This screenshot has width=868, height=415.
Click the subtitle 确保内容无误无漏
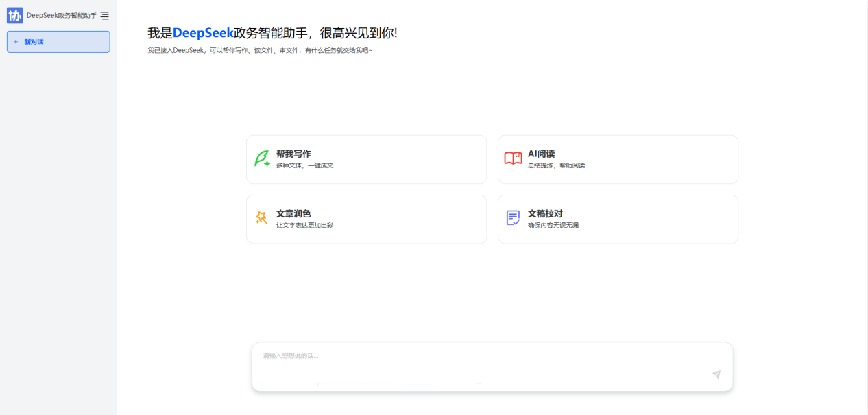coord(553,225)
